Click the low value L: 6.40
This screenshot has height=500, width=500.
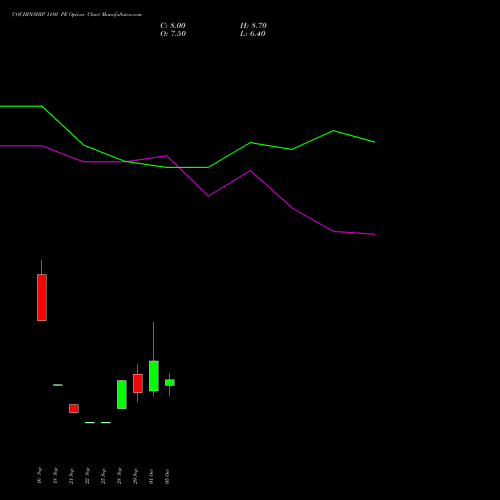click(x=253, y=34)
